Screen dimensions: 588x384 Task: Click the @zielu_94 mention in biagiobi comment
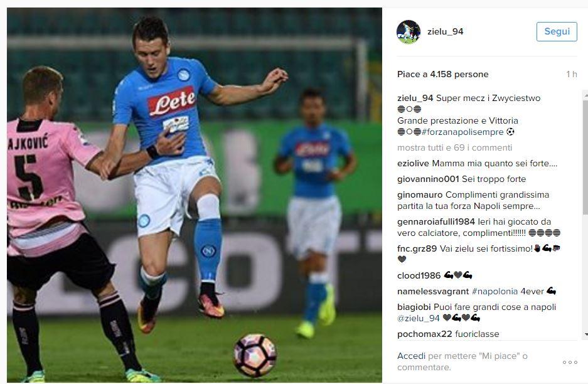418,318
